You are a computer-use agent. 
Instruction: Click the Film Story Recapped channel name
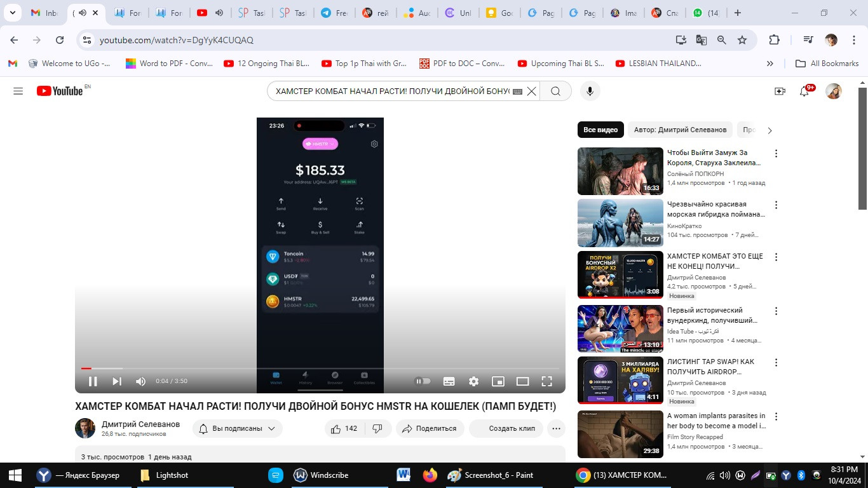[x=695, y=437]
